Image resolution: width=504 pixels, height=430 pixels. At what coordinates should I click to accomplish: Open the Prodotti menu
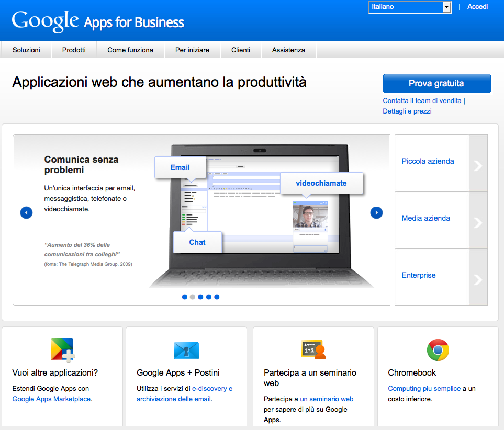74,50
